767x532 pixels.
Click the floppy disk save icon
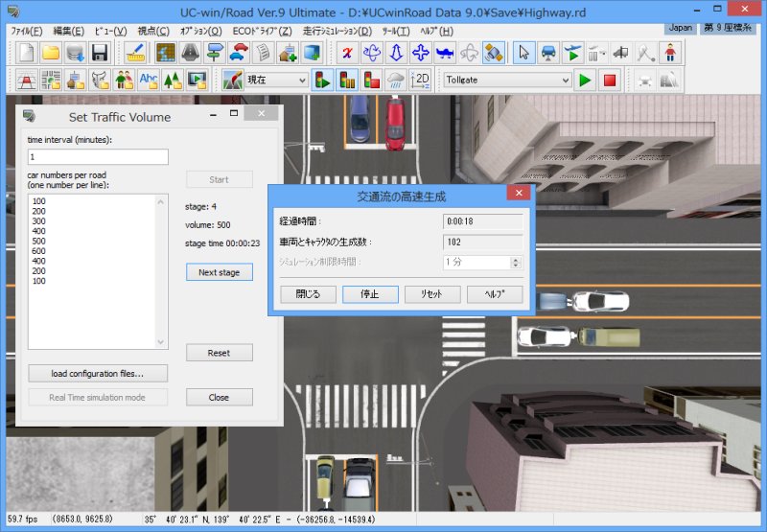pos(99,53)
